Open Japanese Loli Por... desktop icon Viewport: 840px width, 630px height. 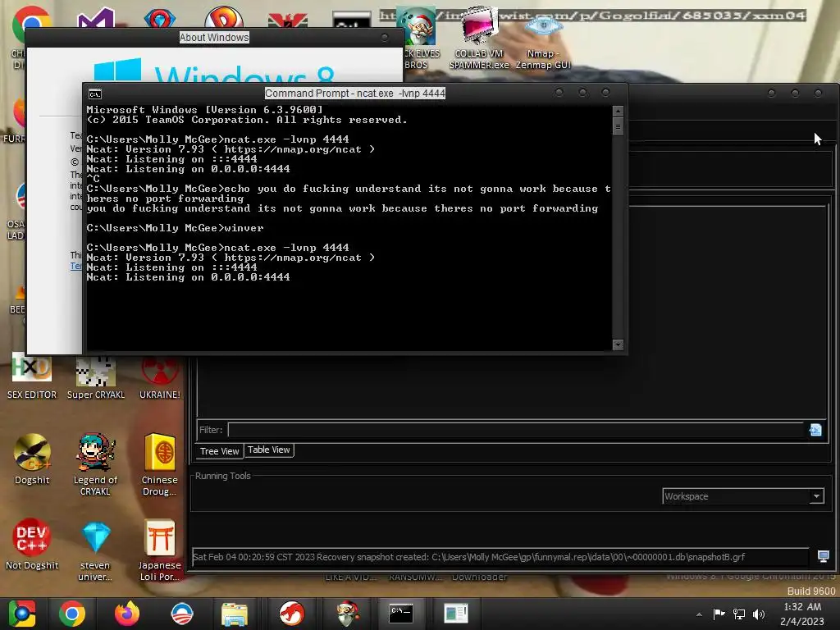click(x=160, y=550)
